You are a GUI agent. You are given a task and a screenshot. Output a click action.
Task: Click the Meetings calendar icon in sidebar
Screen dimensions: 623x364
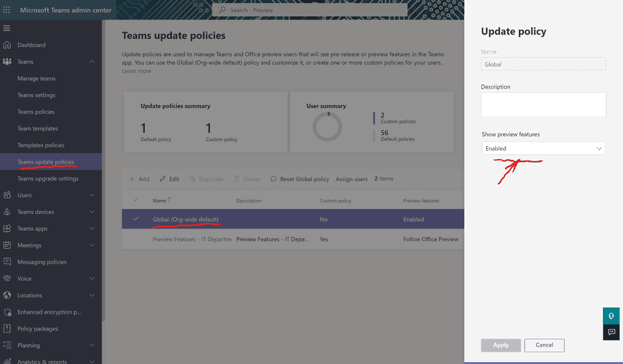coord(7,246)
